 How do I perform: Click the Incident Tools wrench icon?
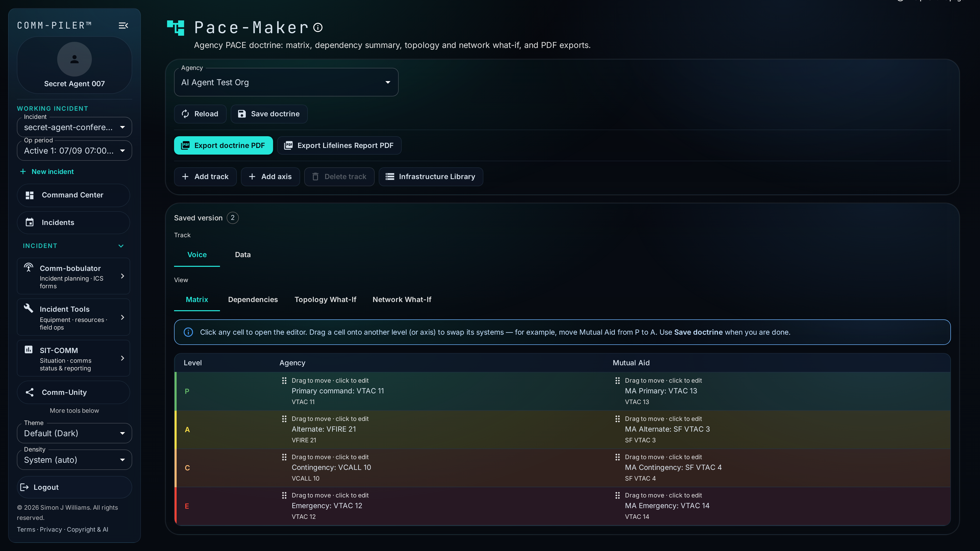(29, 308)
